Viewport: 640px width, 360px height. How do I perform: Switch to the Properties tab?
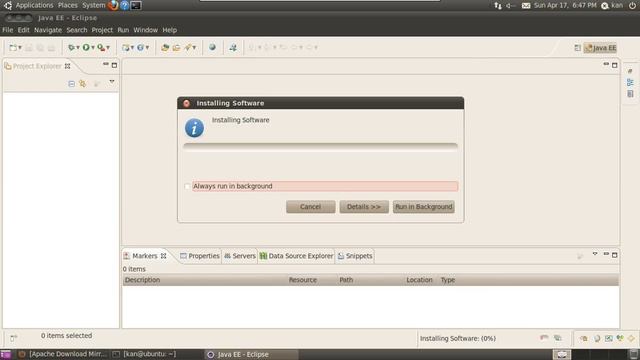coord(200,256)
